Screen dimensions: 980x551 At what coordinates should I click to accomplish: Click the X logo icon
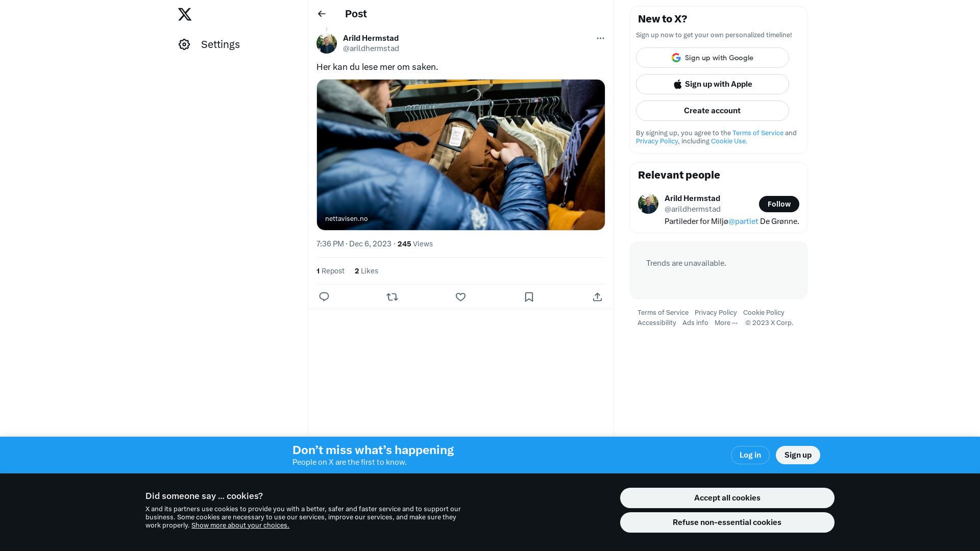tap(185, 14)
